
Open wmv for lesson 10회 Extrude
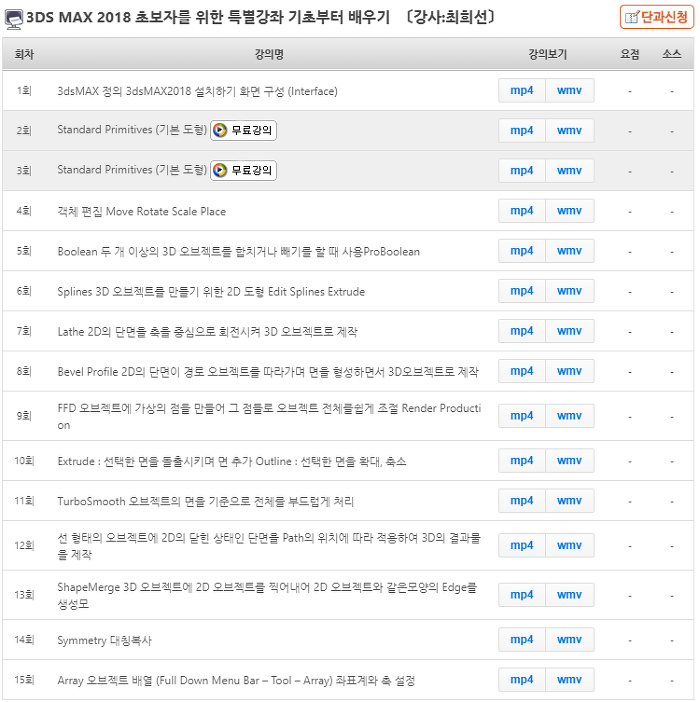570,461
